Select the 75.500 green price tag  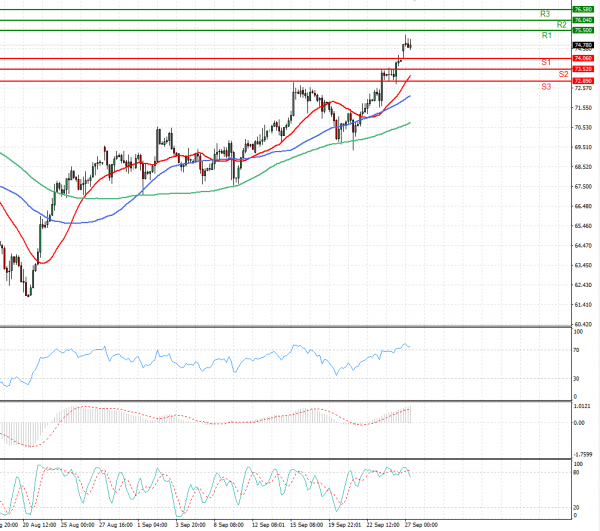point(583,30)
